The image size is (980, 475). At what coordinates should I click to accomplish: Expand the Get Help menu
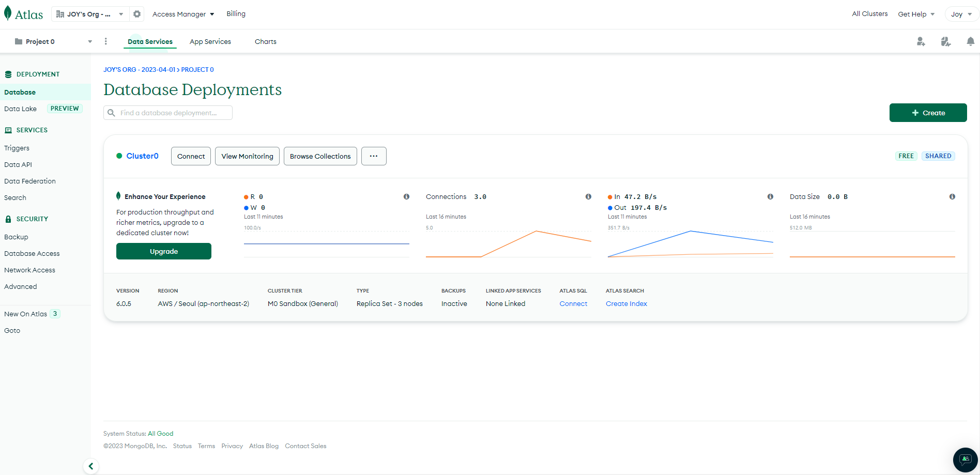pos(916,14)
